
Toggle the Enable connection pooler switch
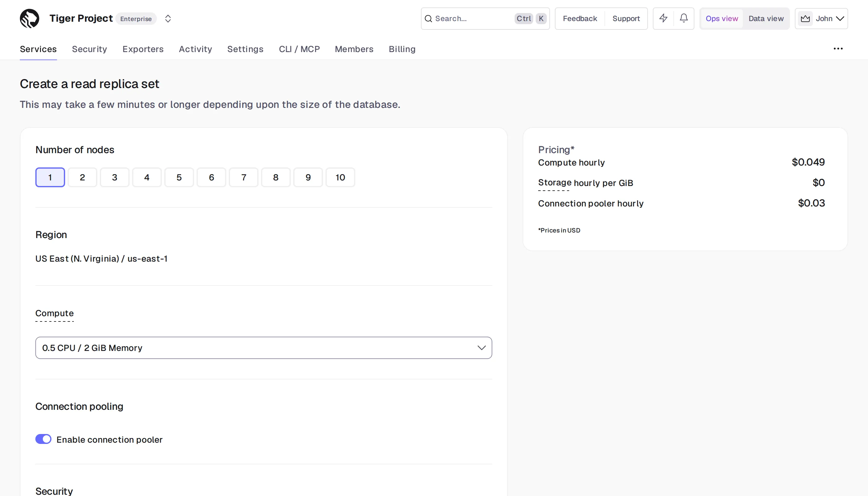43,439
